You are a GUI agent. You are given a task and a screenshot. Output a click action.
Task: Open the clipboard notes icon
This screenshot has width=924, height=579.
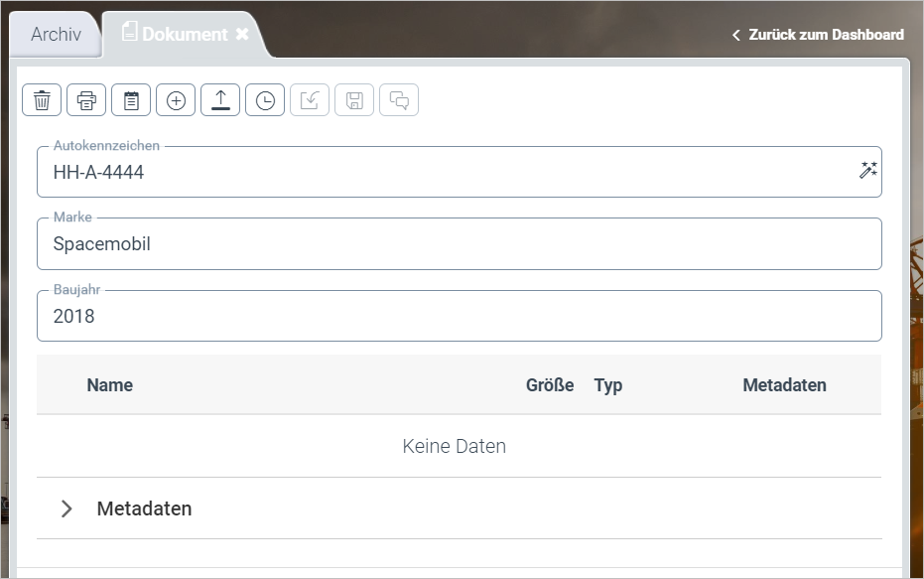tap(131, 100)
